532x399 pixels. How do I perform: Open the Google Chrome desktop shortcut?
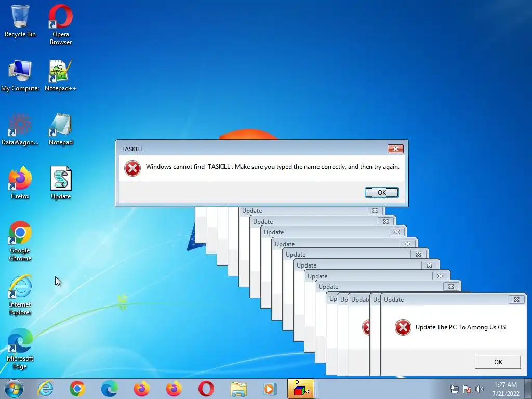[20, 241]
